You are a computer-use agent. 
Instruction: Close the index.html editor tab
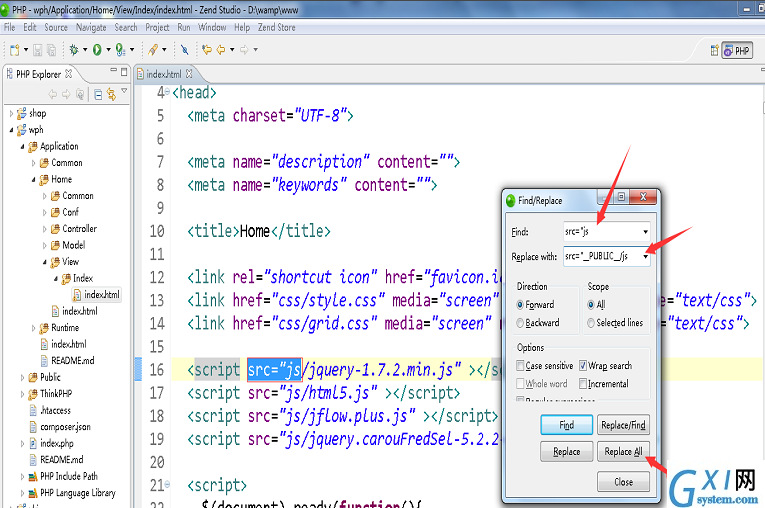[189, 74]
